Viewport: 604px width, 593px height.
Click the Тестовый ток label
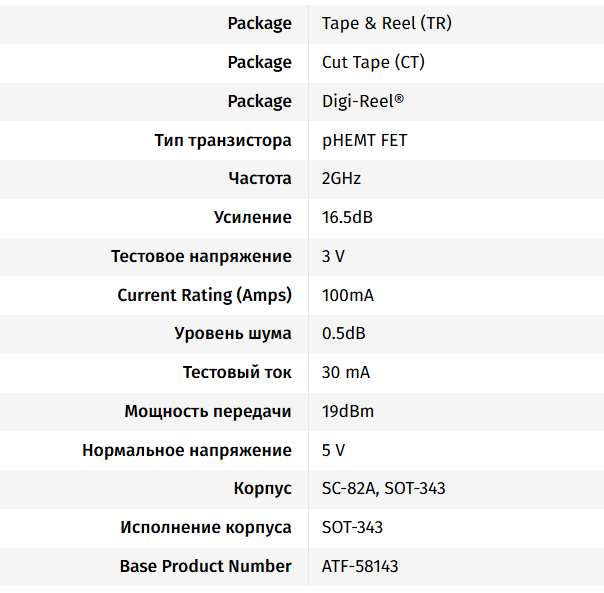point(237,372)
